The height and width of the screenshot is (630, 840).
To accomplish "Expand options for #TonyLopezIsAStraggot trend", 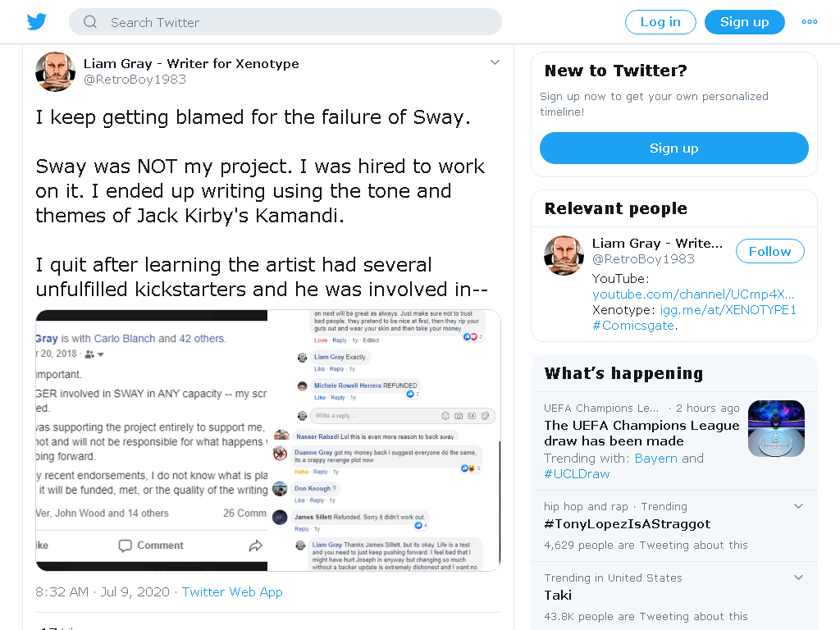I will (x=798, y=506).
